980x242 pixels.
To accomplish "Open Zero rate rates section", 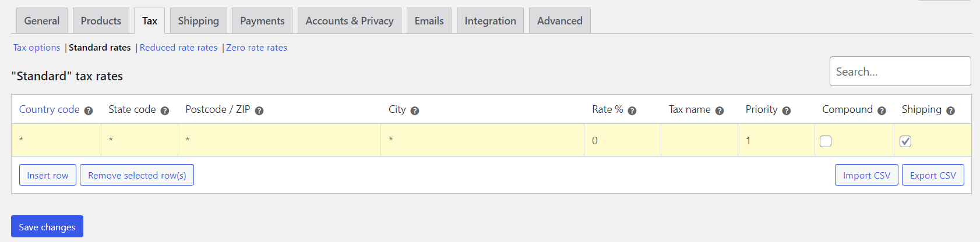I will [256, 48].
